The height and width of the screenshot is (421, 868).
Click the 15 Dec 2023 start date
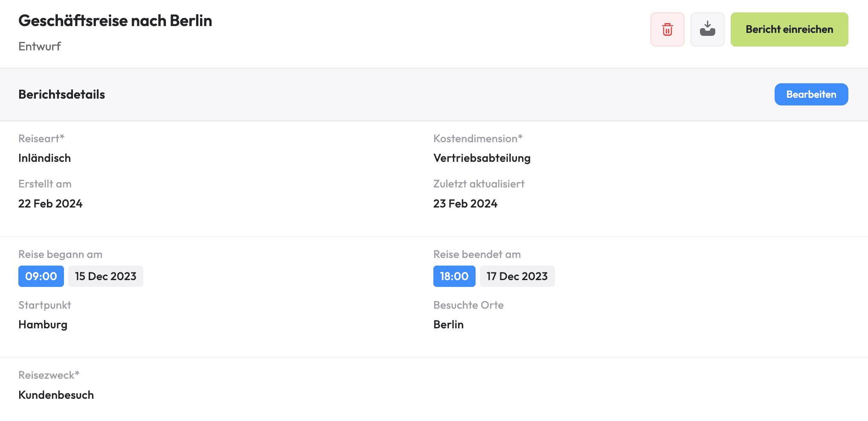pyautogui.click(x=106, y=276)
